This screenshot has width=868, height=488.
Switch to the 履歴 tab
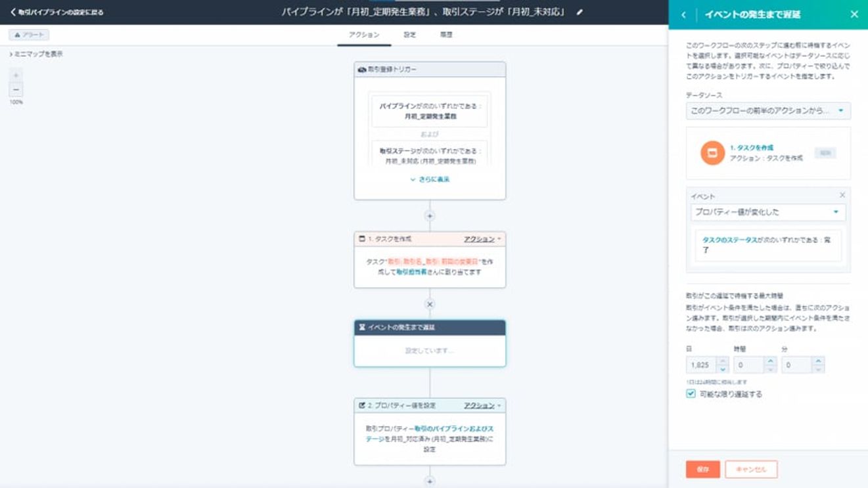(446, 35)
